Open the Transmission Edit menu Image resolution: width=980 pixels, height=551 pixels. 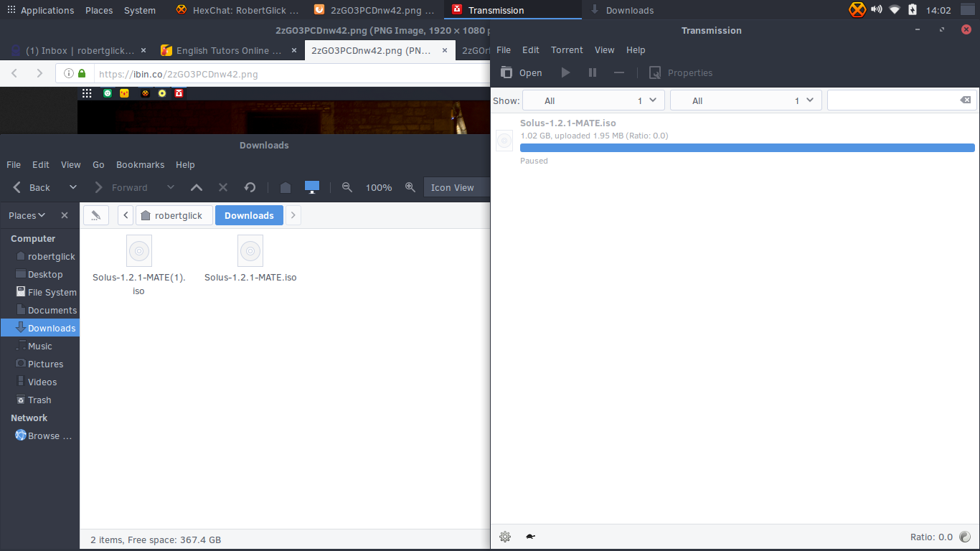click(531, 50)
